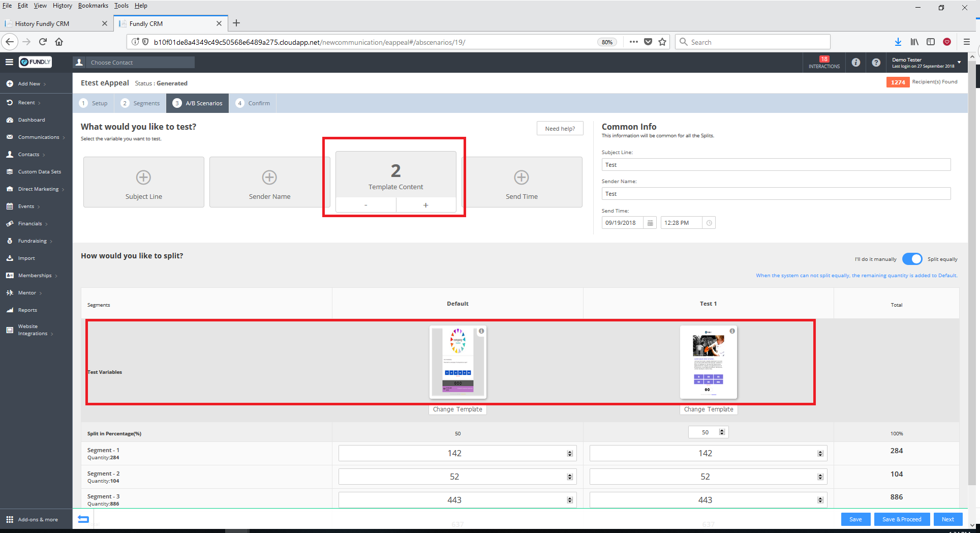Toggle the Split equally switch
Image resolution: width=980 pixels, height=533 pixels.
(912, 259)
